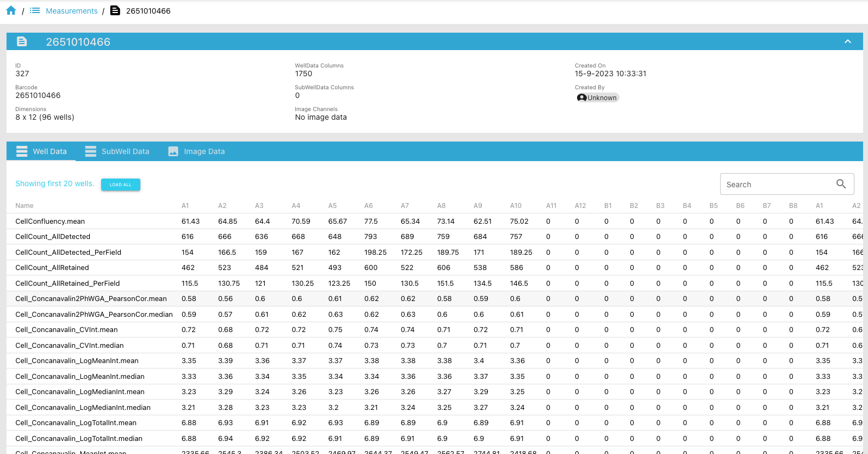
Task: Click the Unknown user chip
Action: tap(598, 98)
